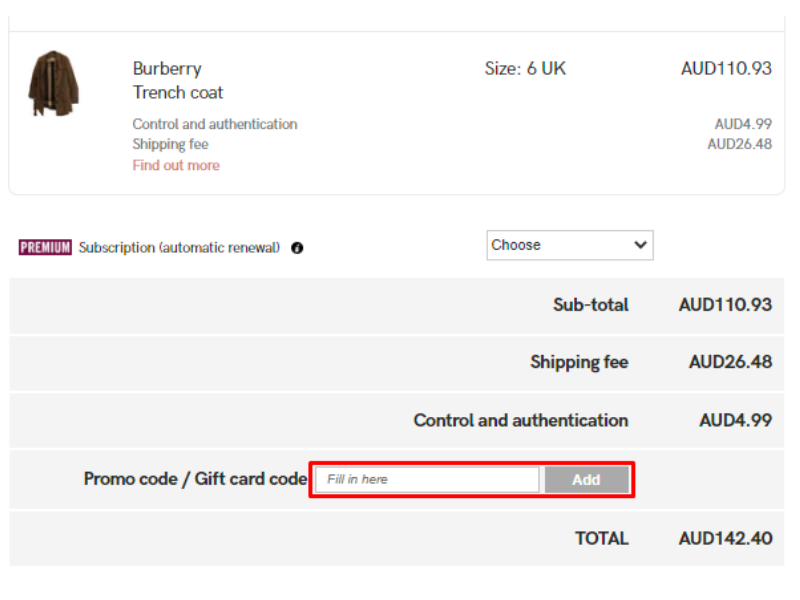Focus the promo code 'Fill in here' field
This screenshot has width=800, height=600.
click(428, 480)
